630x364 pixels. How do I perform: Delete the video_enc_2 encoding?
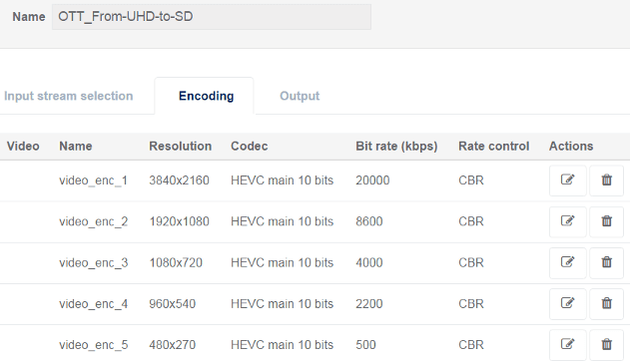click(x=606, y=221)
